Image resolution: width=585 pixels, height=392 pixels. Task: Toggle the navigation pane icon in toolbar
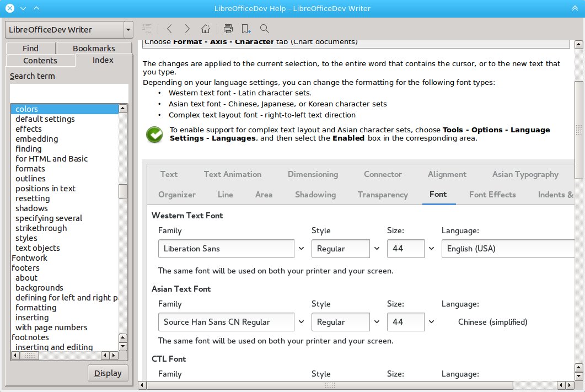[x=147, y=28]
